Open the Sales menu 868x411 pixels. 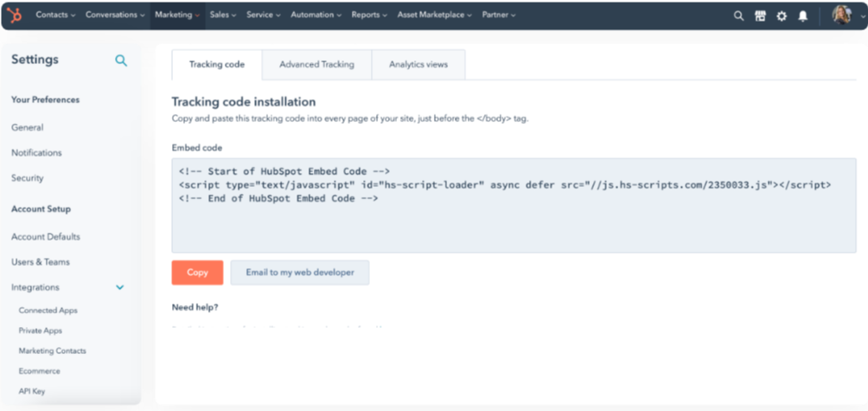click(222, 15)
